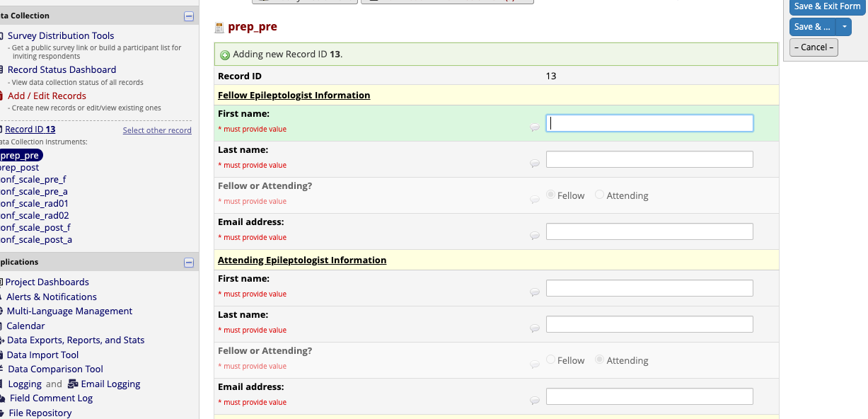Select Fellow radio in Attending Epileptologist section
Image resolution: width=868 pixels, height=419 pixels.
550,360
